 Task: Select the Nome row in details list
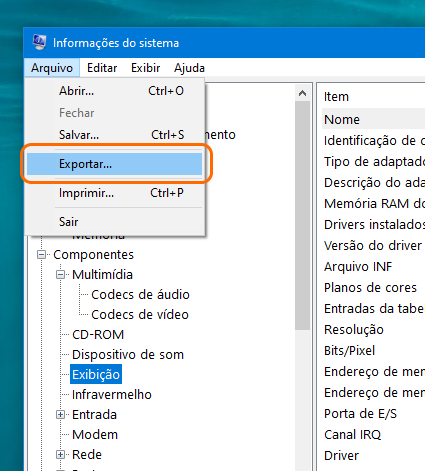[373, 119]
